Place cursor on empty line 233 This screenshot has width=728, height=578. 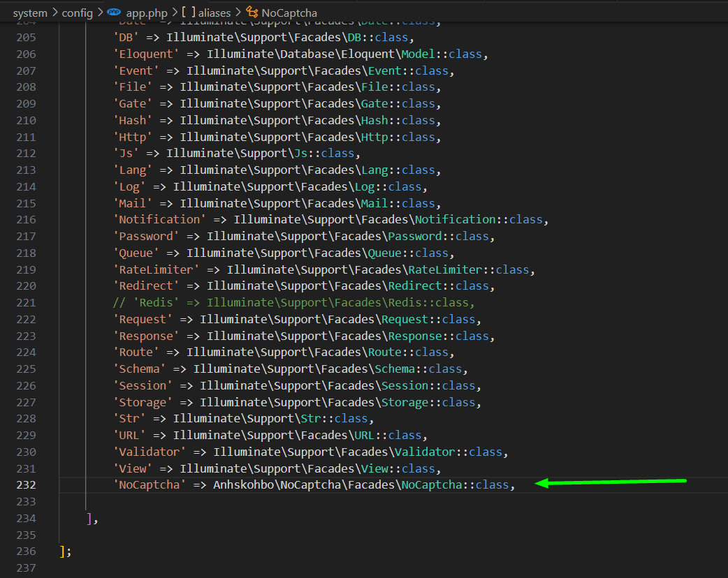tap(279, 502)
